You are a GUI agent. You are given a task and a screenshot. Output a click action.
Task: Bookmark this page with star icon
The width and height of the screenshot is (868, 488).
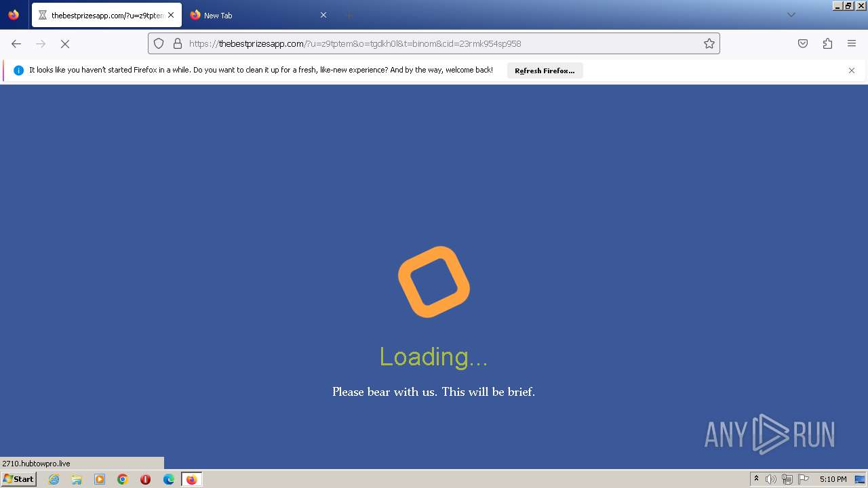[709, 43]
